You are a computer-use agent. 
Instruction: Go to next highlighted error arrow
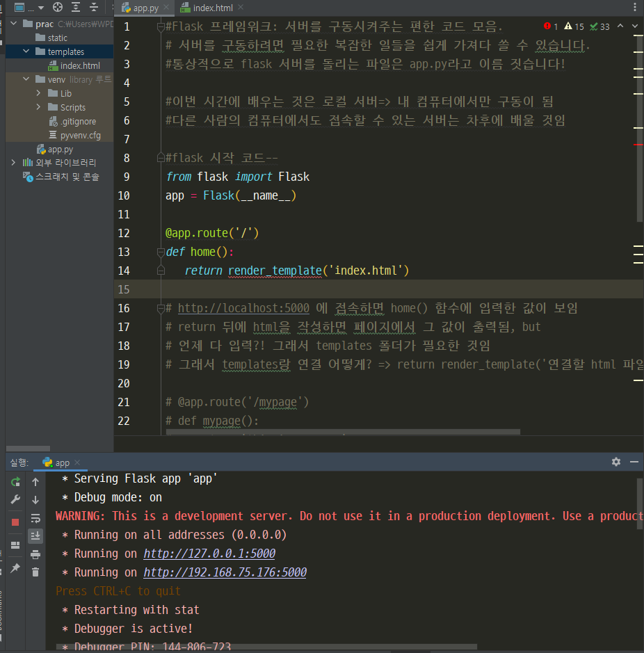point(635,26)
